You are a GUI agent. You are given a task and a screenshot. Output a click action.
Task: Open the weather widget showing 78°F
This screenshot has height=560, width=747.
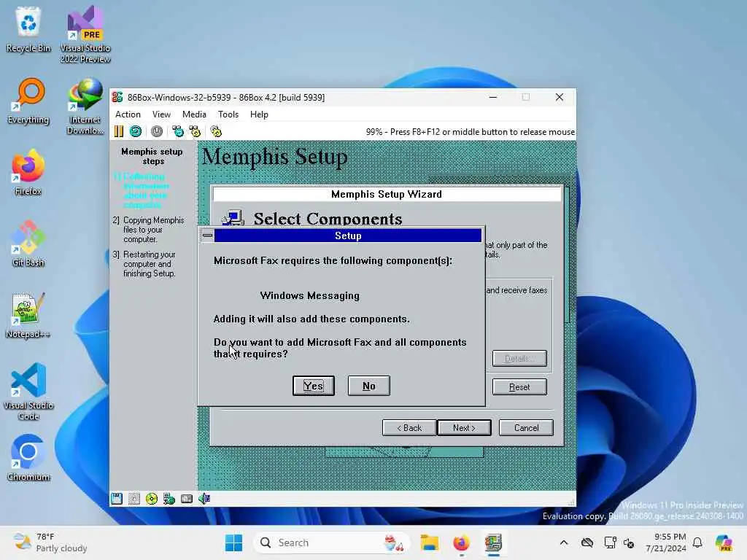pos(50,542)
